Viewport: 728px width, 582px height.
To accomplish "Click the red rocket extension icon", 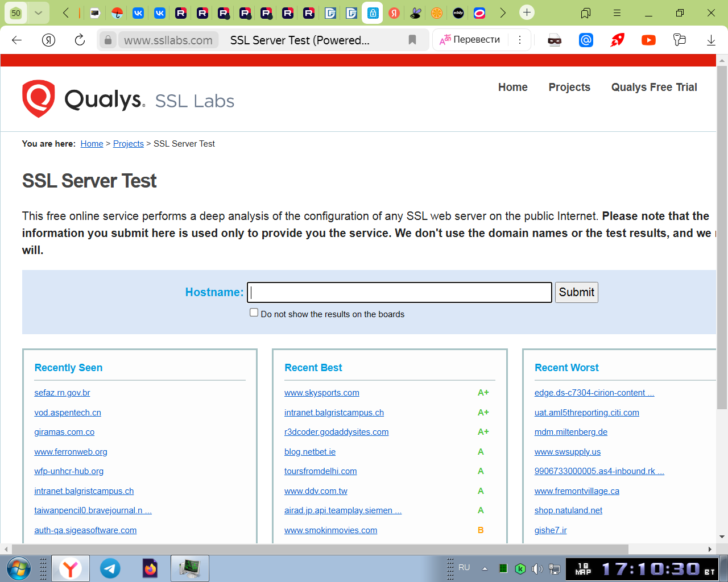I will click(x=617, y=40).
